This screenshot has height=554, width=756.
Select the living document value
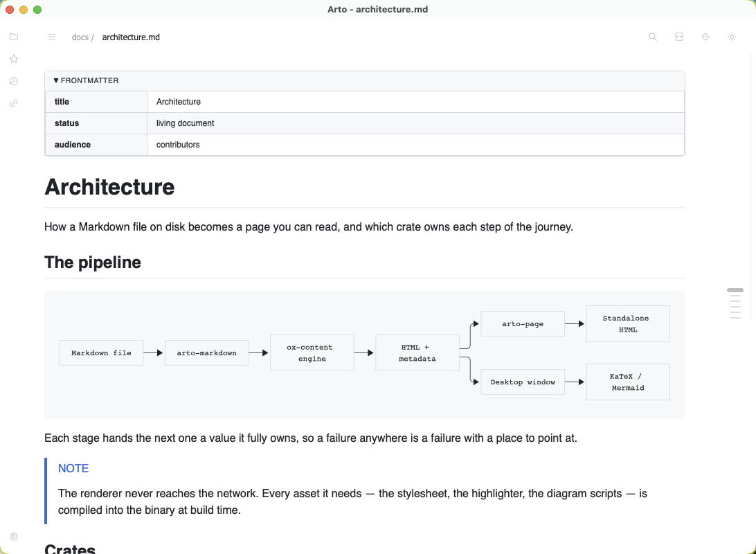click(x=185, y=123)
